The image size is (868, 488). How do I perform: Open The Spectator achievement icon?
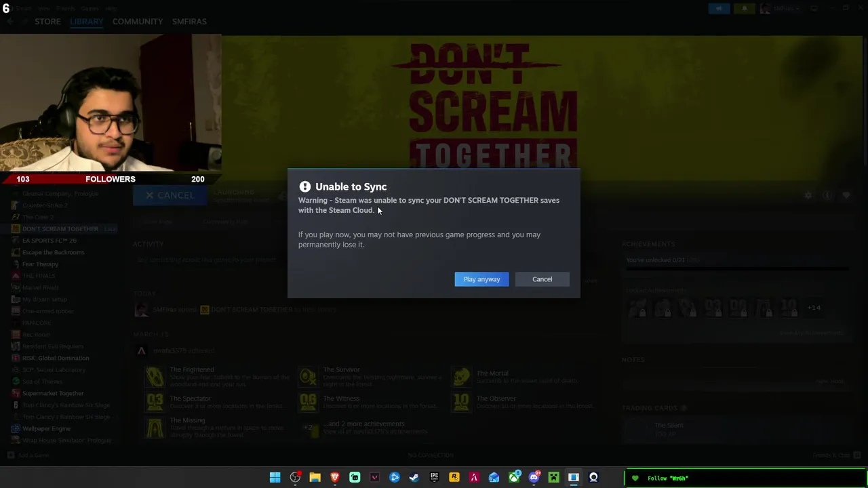155,402
